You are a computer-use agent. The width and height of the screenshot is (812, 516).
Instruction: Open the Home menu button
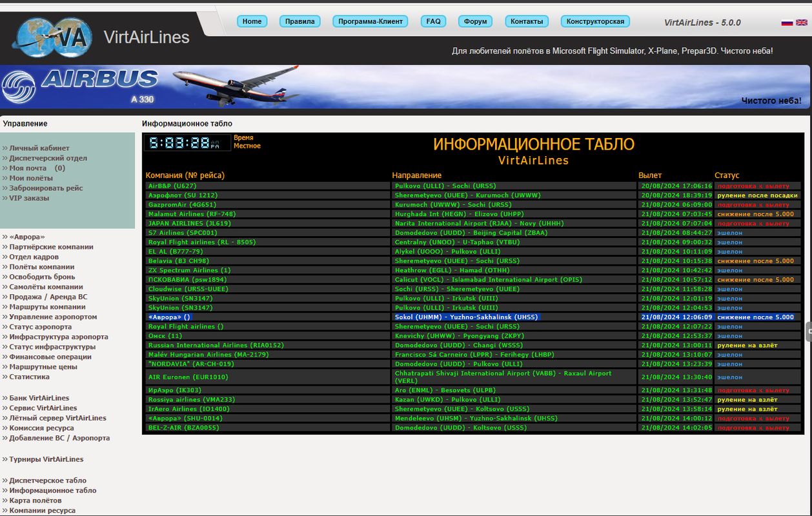click(252, 21)
